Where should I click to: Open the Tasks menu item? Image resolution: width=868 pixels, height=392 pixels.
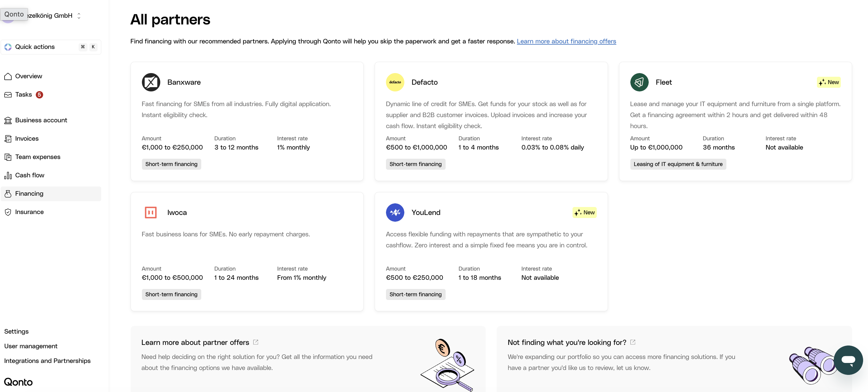(x=51, y=94)
